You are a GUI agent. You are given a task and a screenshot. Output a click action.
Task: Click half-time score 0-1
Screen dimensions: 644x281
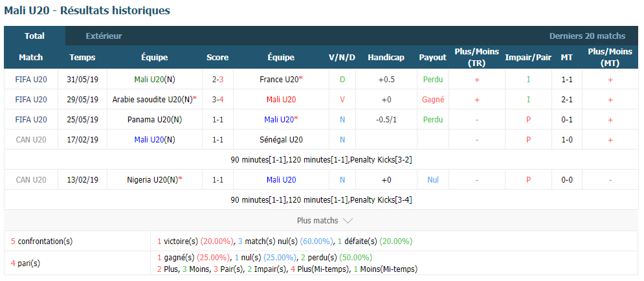coord(567,120)
